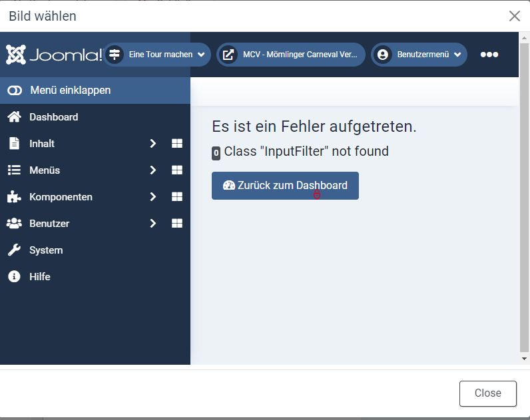Click Zurück zum Dashboard button
The height and width of the screenshot is (420, 530).
285,186
